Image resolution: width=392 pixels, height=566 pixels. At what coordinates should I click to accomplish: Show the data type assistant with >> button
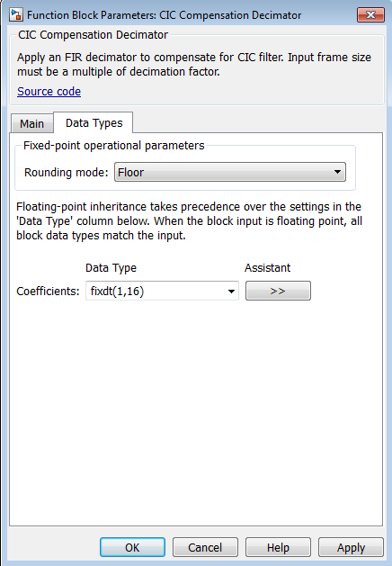pos(278,291)
